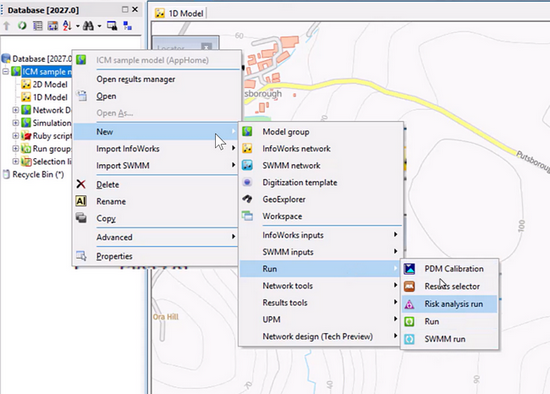Select Recycle Bin in the tree

point(38,174)
